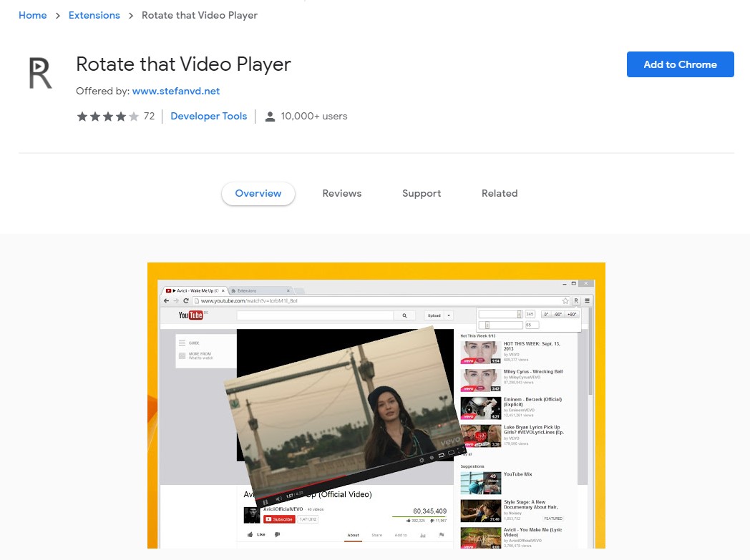Click the five-star rating display
The width and height of the screenshot is (750, 560).
pyautogui.click(x=108, y=116)
